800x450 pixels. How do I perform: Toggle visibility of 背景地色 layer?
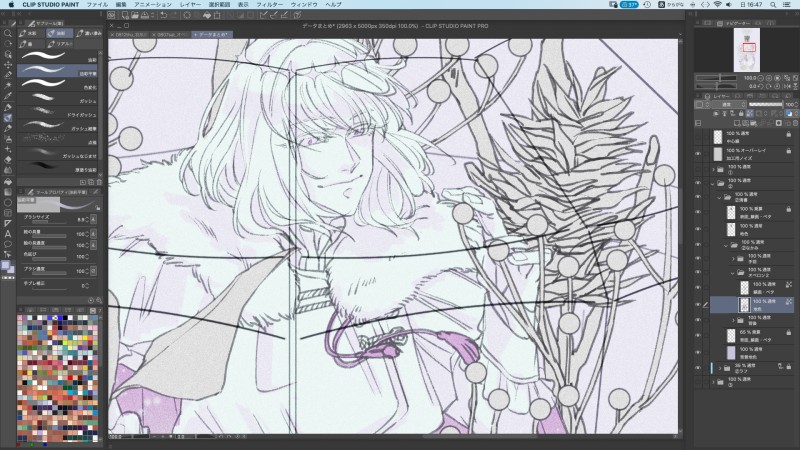(698, 352)
